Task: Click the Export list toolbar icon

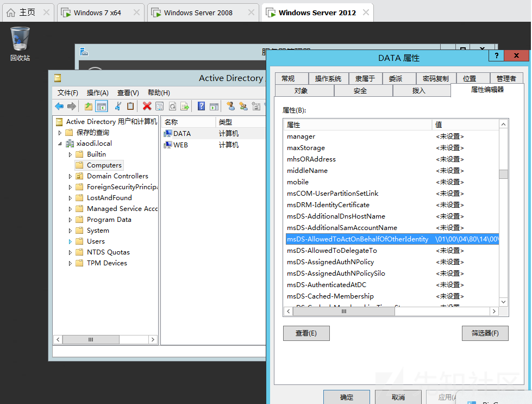Action: (x=185, y=106)
